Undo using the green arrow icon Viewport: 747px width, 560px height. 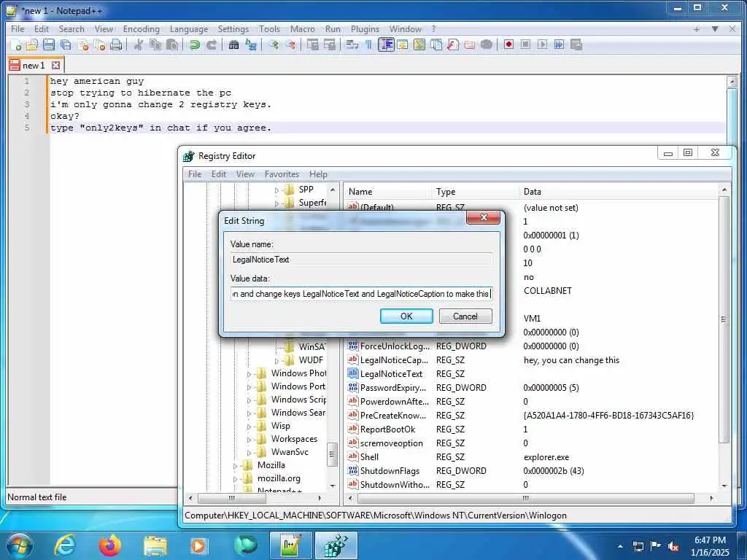(x=194, y=44)
